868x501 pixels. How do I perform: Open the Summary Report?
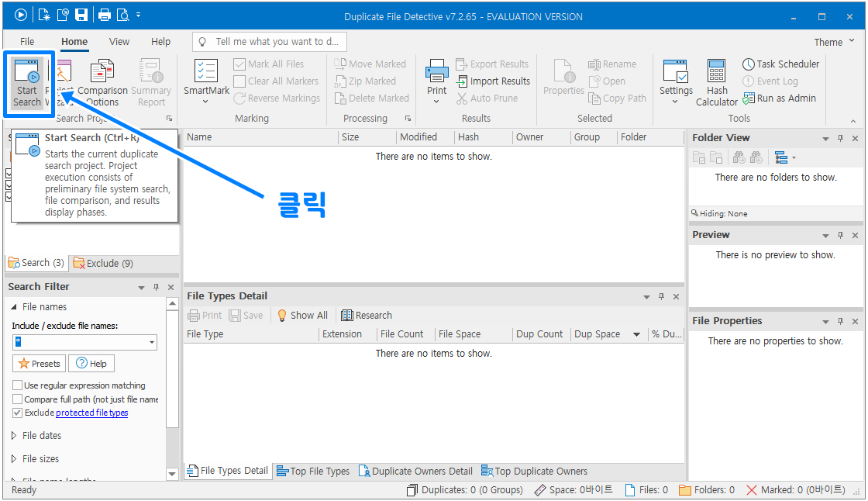coord(151,83)
